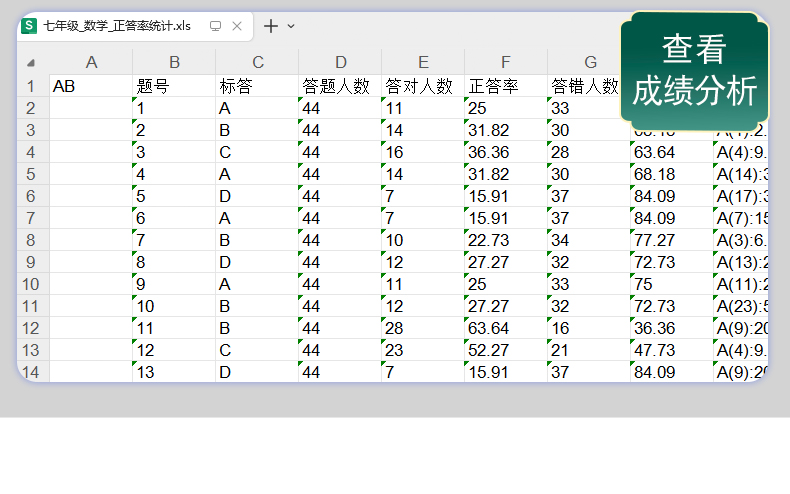The width and height of the screenshot is (790, 494).
Task: Close the 七年级_数学_正答率统计.xls tab
Action: (237, 26)
